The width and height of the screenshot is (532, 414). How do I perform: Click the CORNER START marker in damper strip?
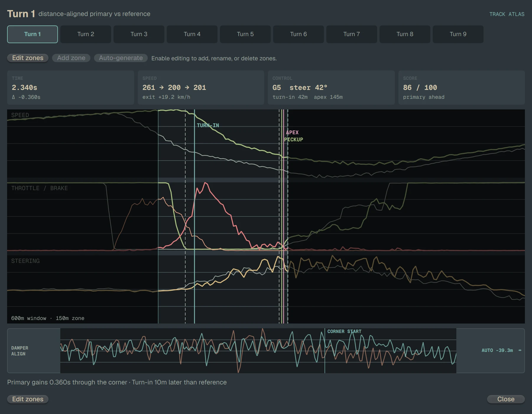coord(344,331)
